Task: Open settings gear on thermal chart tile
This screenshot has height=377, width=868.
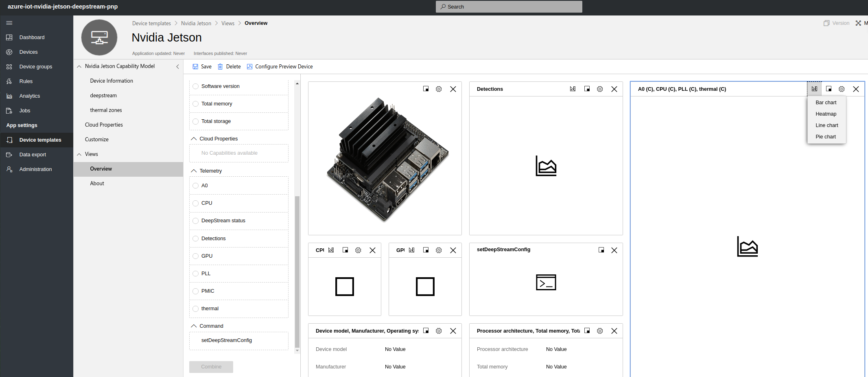Action: point(842,89)
